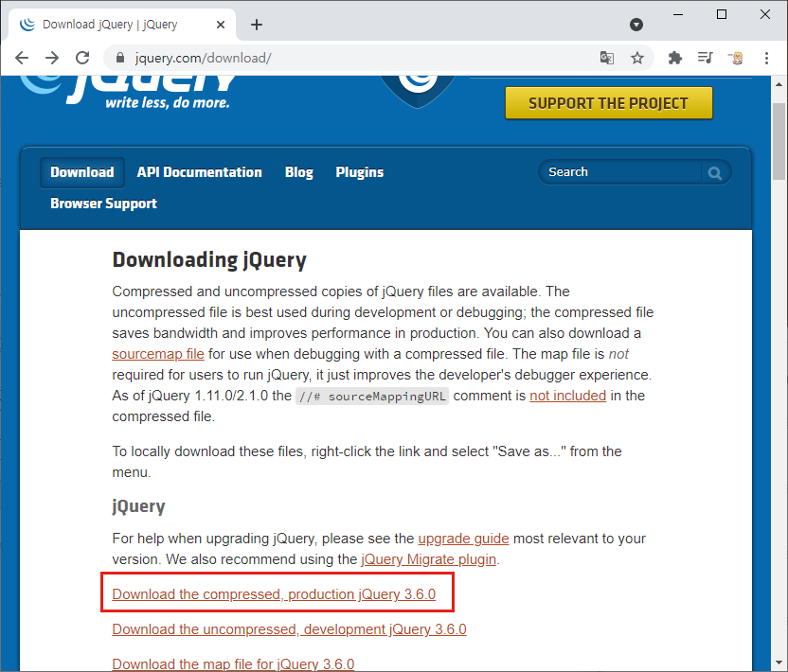Reload the jQuery download page

pos(82,58)
